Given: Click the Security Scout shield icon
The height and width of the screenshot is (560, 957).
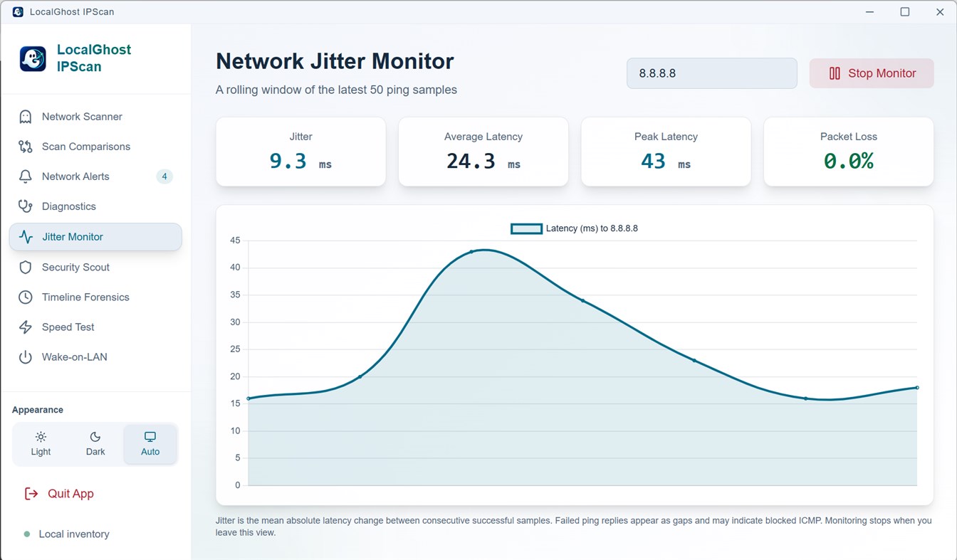Looking at the screenshot, I should click(x=26, y=268).
